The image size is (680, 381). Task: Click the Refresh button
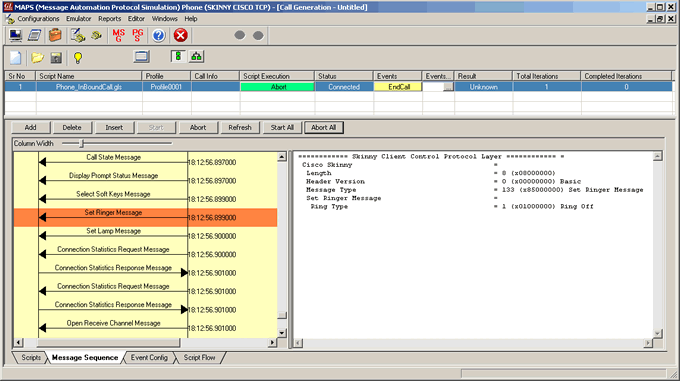click(x=240, y=127)
